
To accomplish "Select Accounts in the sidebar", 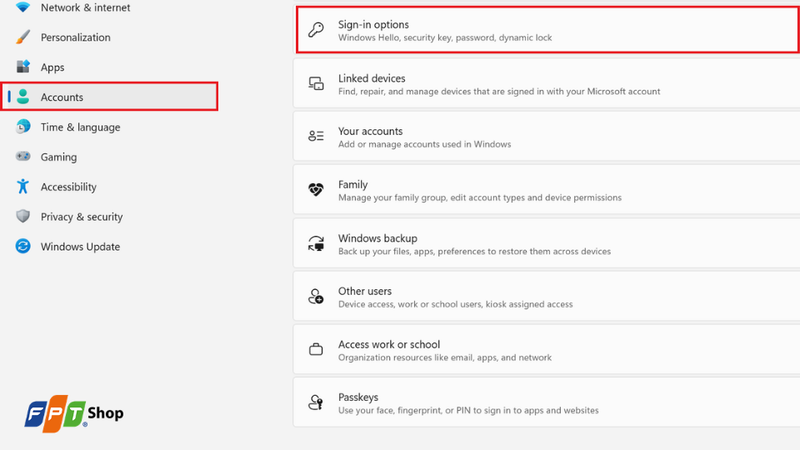I will pos(110,96).
